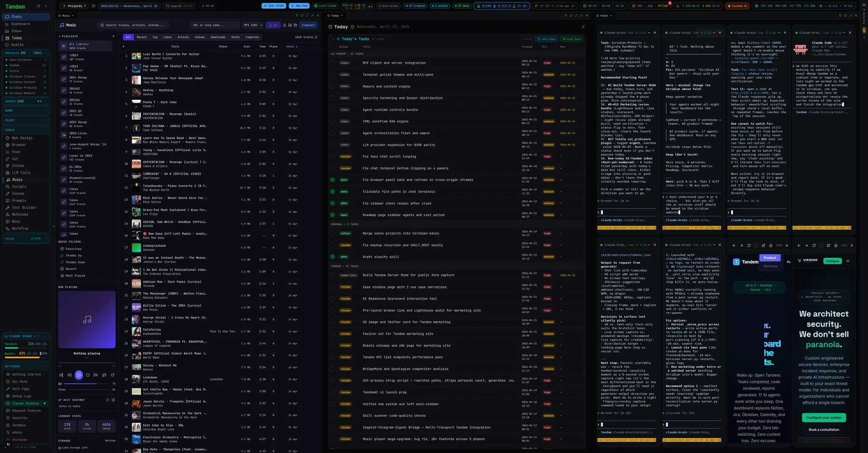The height and width of the screenshot is (453, 868).
Task: Click add playlist plus icon
Action: click(113, 36)
